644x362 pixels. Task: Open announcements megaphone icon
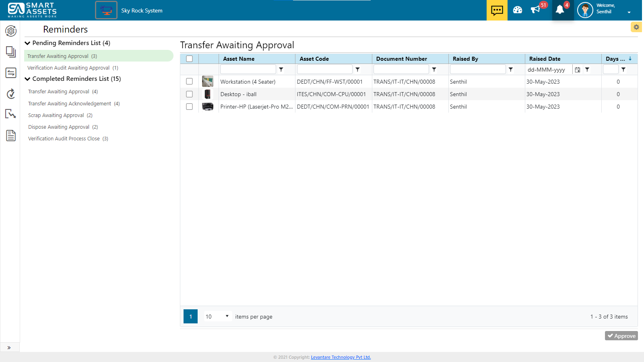535,10
